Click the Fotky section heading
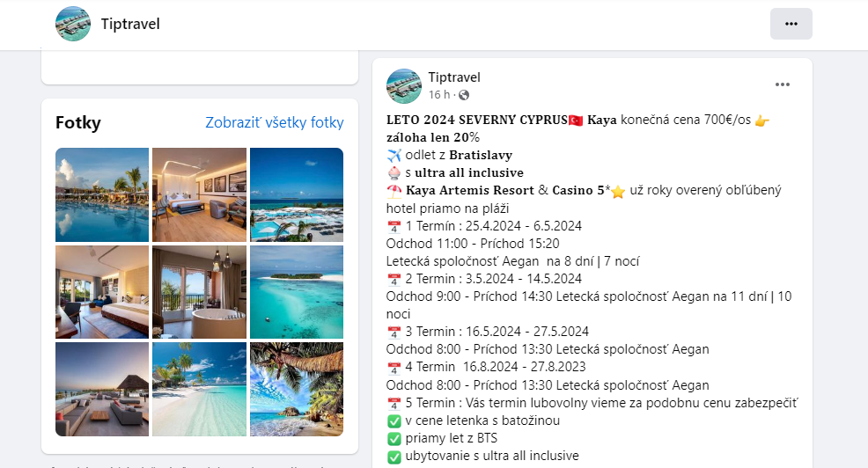 [x=78, y=122]
